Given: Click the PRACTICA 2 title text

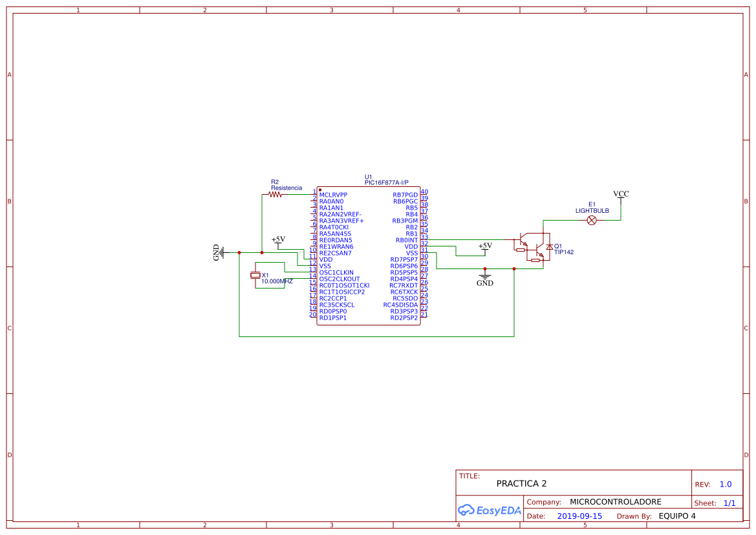Looking at the screenshot, I should click(x=521, y=483).
